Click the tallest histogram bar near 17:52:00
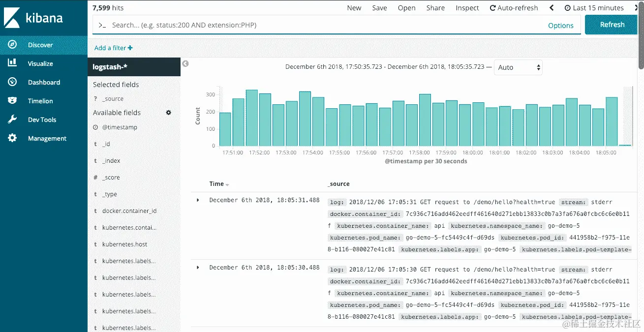Viewport: 644px width, 332px height. coord(252,118)
